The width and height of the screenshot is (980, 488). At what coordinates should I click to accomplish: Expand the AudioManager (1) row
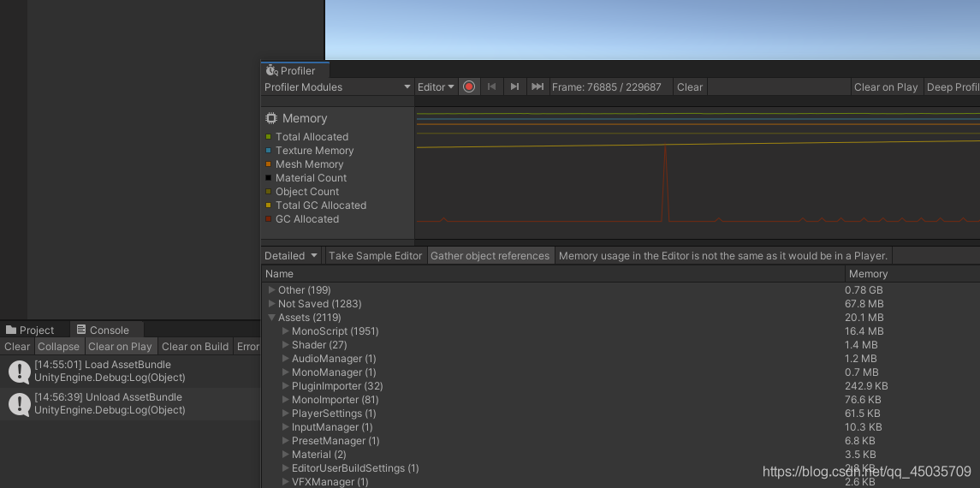pos(286,359)
